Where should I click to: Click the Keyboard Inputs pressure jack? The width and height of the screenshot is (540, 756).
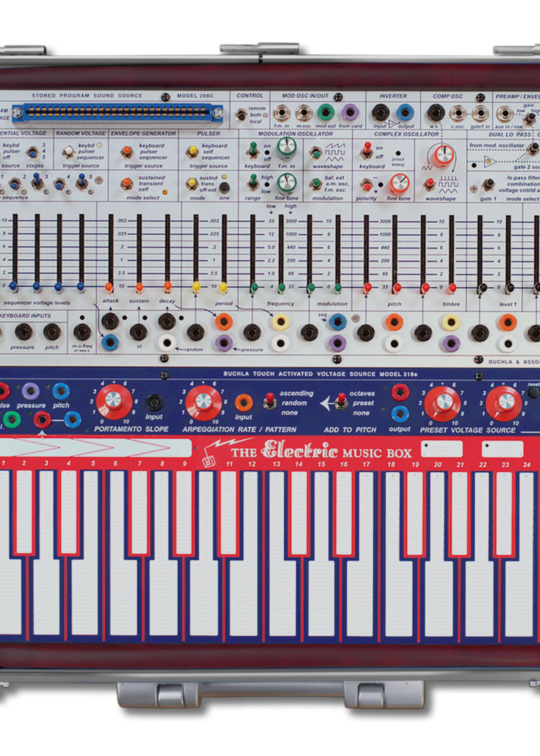(24, 331)
